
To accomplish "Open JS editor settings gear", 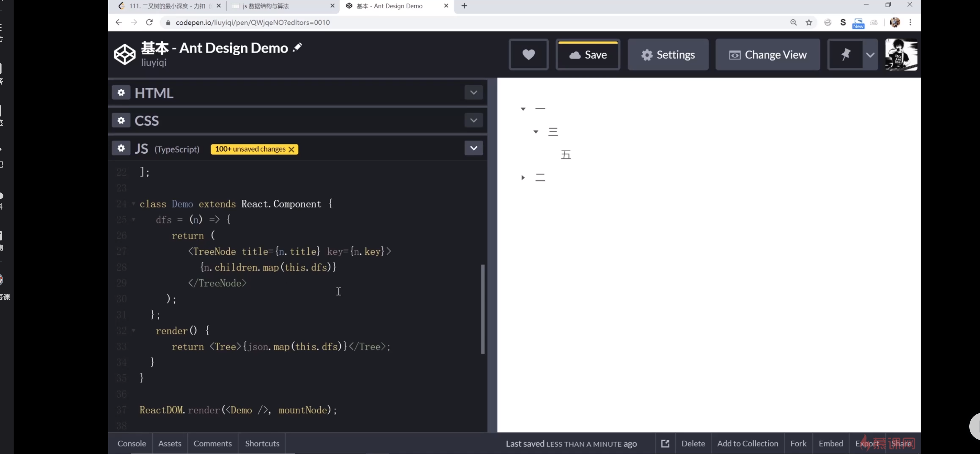I will point(121,148).
